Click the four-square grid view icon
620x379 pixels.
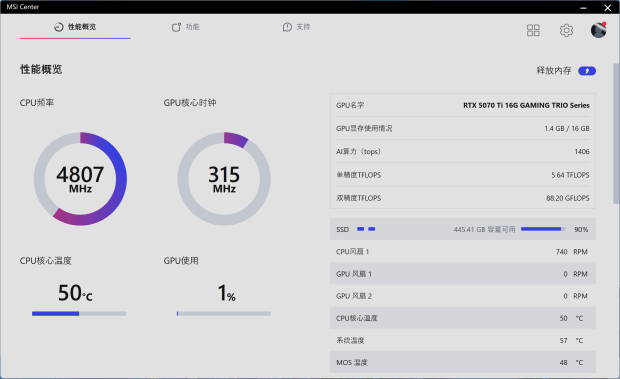533,30
